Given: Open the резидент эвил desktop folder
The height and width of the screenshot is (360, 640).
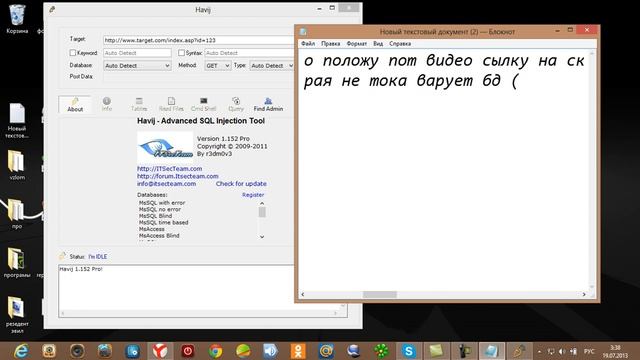Looking at the screenshot, I should (x=17, y=314).
